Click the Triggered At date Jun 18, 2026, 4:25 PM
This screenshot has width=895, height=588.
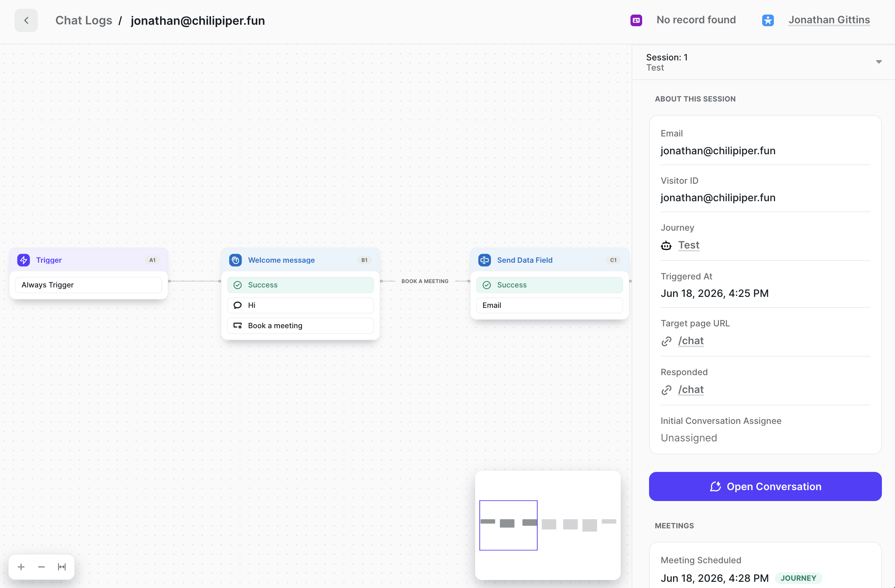[x=715, y=293]
